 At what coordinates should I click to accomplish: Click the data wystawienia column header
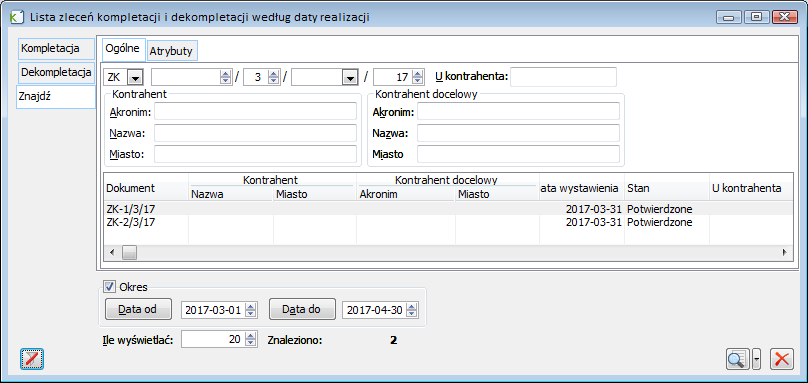tap(582, 188)
